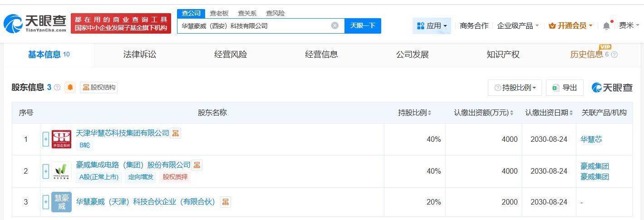Open equity structure icon beside 豪威集成电路
Viewport: 644px width, 220px height.
pos(197,165)
